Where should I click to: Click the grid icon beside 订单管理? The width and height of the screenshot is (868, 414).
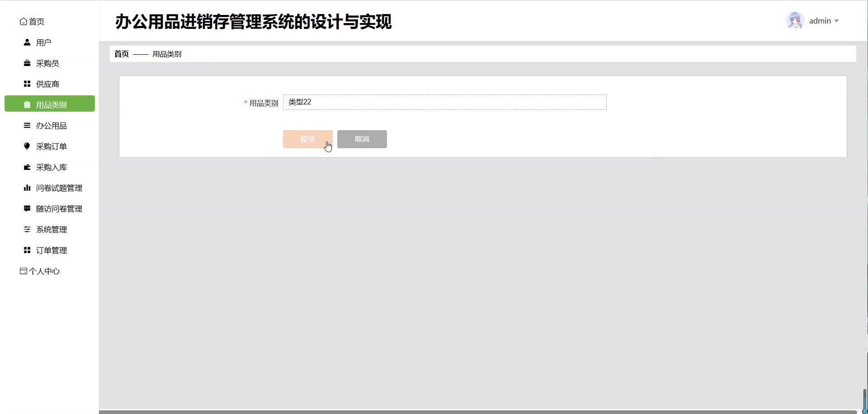click(27, 250)
